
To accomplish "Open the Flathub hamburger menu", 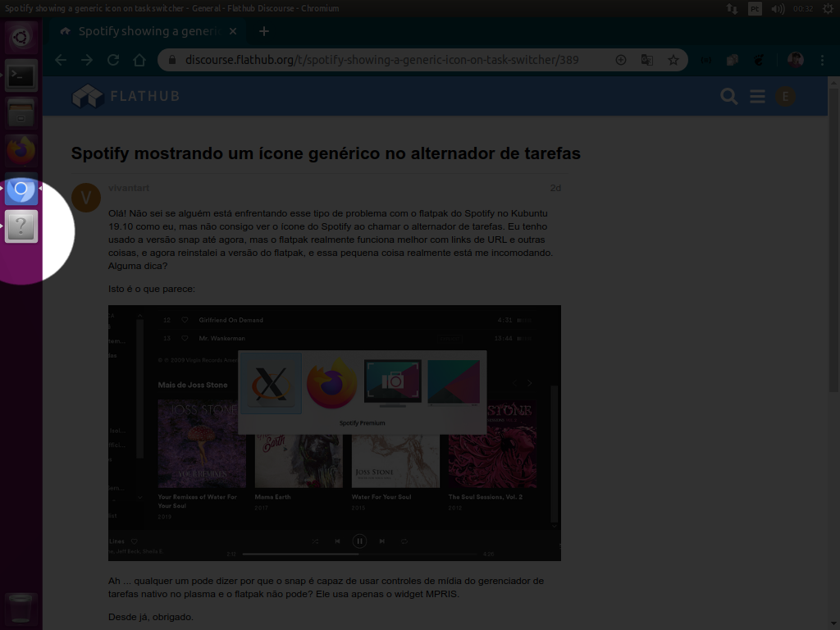I will 757,97.
